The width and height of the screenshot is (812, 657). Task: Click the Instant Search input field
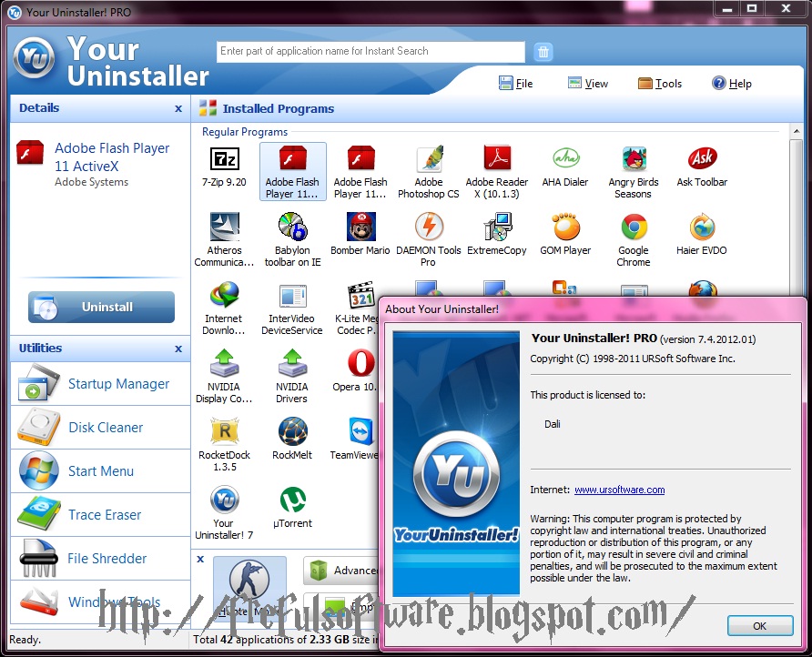370,51
